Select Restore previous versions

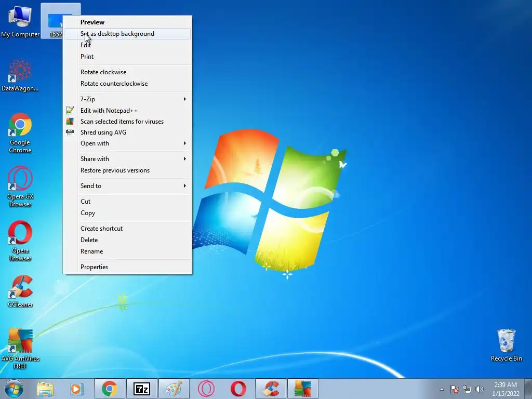coord(128,170)
